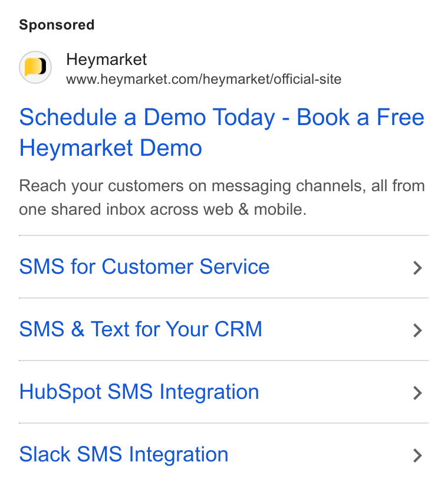Click the ad description starting 'Reach your customers'
Viewport: 448px width, 485px height.
(x=222, y=198)
